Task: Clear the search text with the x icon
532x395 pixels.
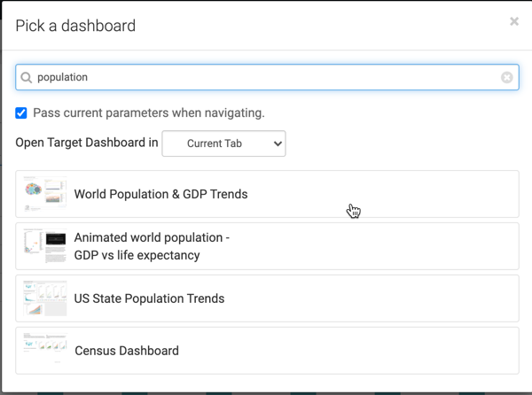Action: pyautogui.click(x=506, y=78)
